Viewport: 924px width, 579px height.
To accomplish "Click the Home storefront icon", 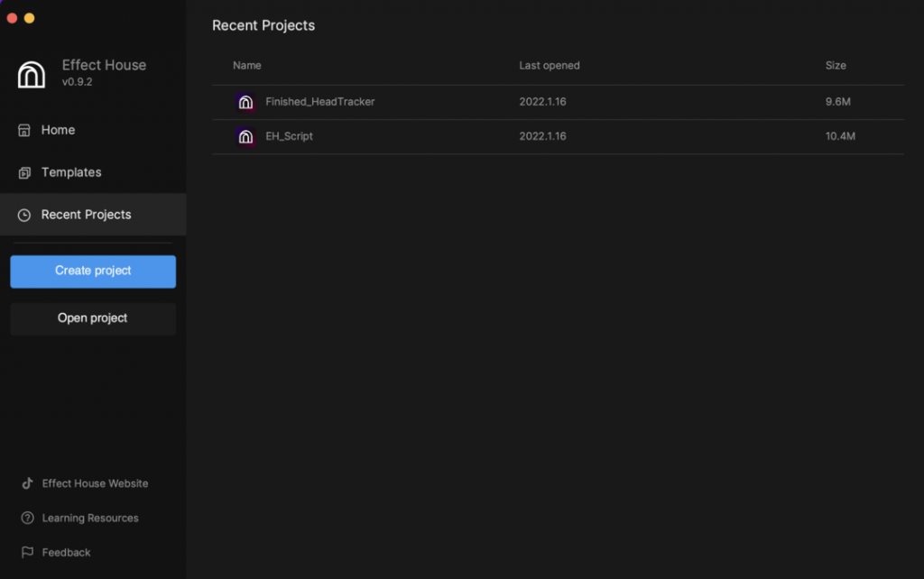I will (x=24, y=130).
